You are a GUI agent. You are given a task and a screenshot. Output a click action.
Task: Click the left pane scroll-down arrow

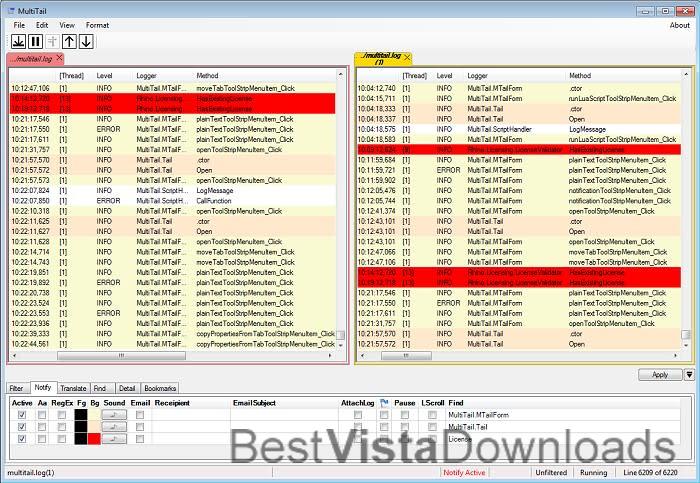341,345
